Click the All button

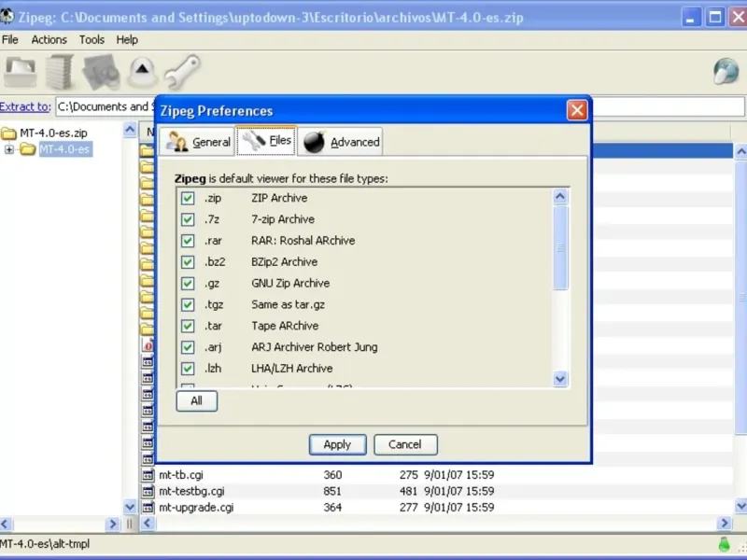coord(197,401)
